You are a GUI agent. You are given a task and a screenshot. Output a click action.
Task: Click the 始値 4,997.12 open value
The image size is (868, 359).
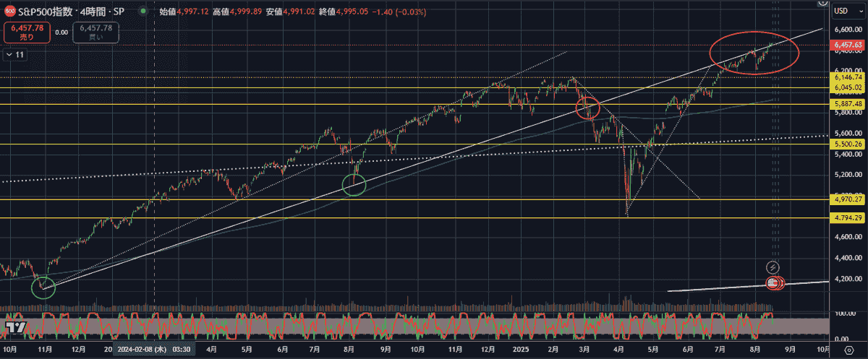[182, 12]
